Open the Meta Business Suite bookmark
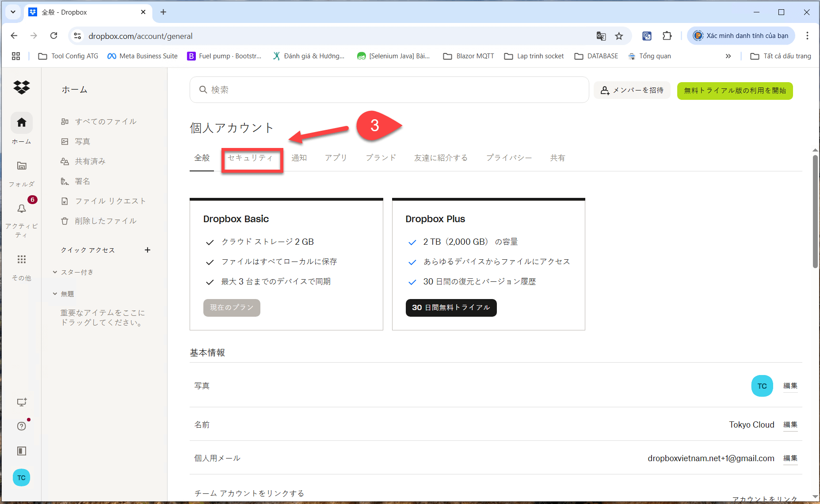This screenshot has width=820, height=504. (x=142, y=56)
